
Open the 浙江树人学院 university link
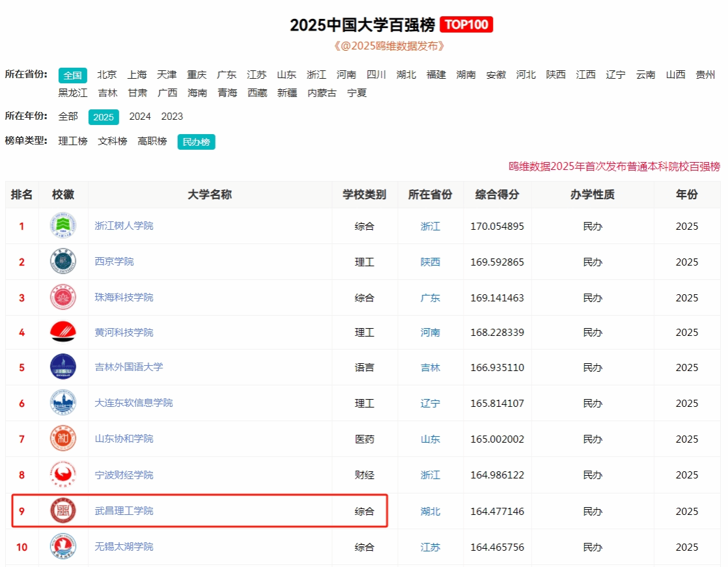pyautogui.click(x=124, y=226)
